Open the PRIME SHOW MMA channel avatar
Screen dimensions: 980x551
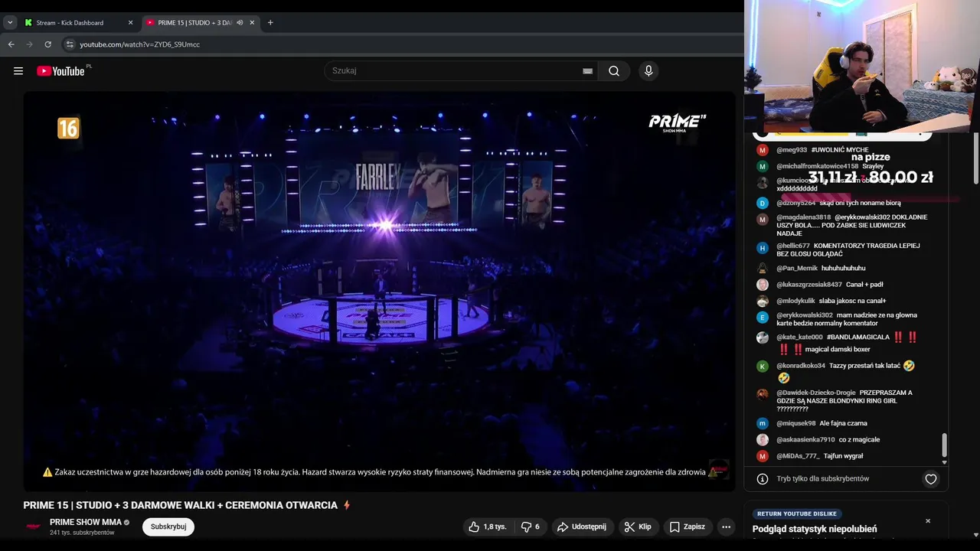pyautogui.click(x=34, y=527)
